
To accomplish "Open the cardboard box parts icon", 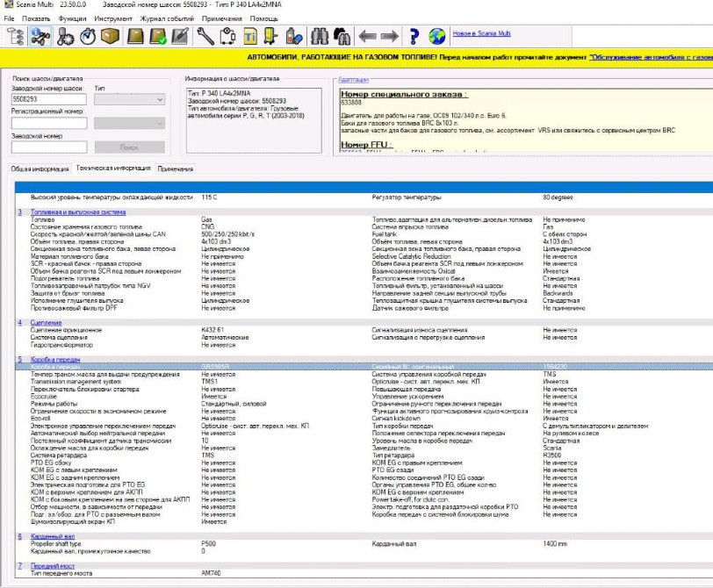I will [x=111, y=36].
